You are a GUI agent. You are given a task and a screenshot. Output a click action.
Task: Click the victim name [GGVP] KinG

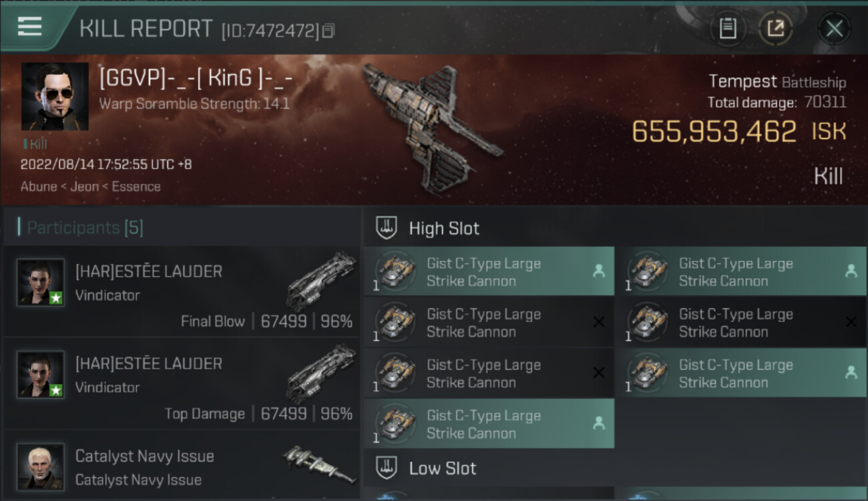(x=196, y=79)
